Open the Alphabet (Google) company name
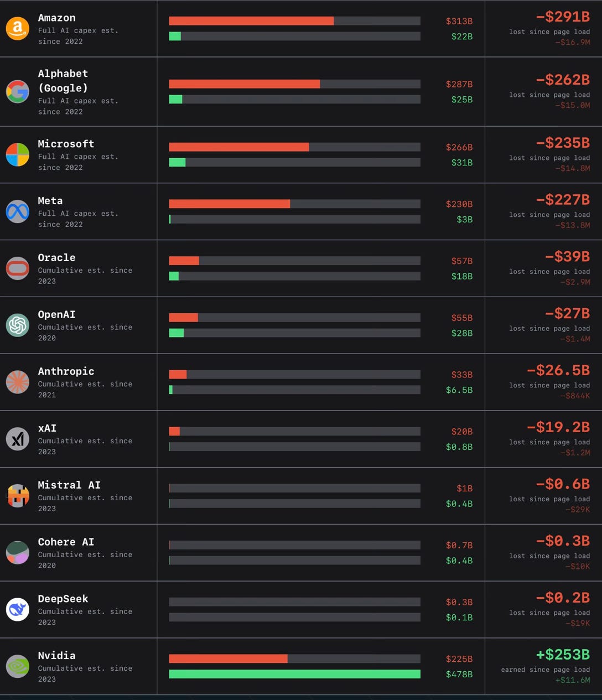 pyautogui.click(x=63, y=81)
